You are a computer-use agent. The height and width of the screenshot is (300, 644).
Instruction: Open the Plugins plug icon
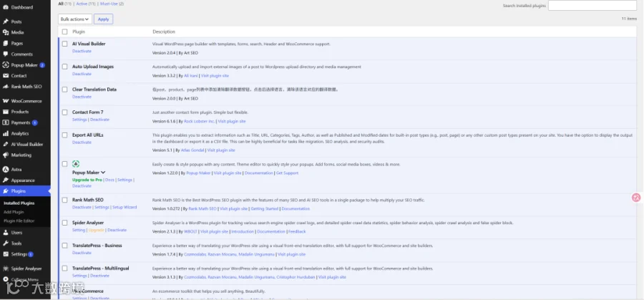pos(5,191)
